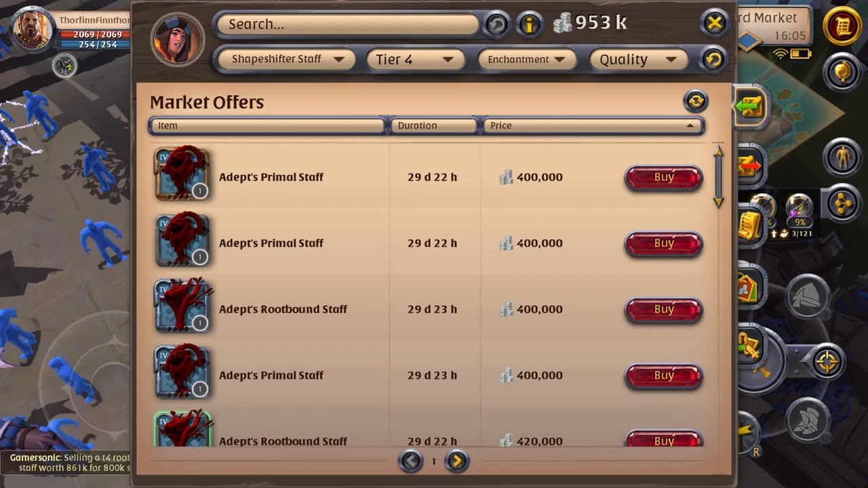Click the top-right gold scroll menu icon
Screen dimensions: 868x488
[842, 26]
